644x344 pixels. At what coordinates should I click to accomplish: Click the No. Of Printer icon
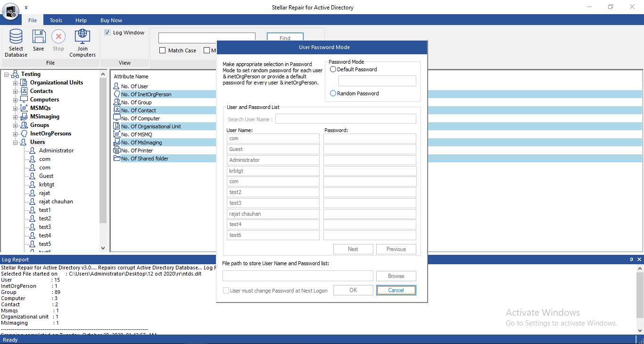point(117,151)
